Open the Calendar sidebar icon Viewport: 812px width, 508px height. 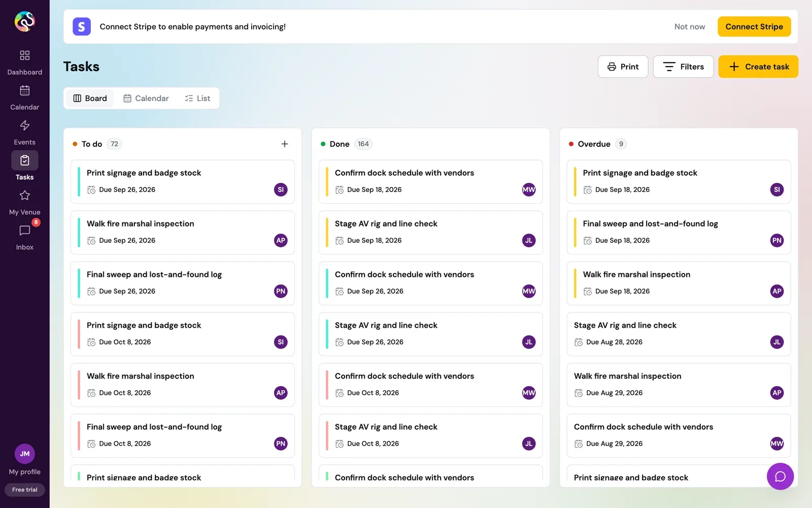click(24, 90)
